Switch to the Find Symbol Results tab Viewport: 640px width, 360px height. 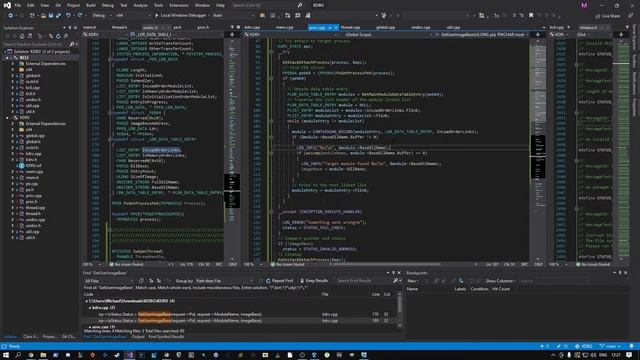pyautogui.click(x=166, y=337)
